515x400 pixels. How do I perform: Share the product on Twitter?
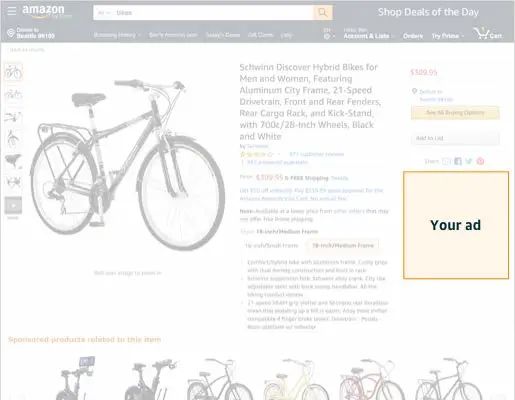(x=469, y=161)
